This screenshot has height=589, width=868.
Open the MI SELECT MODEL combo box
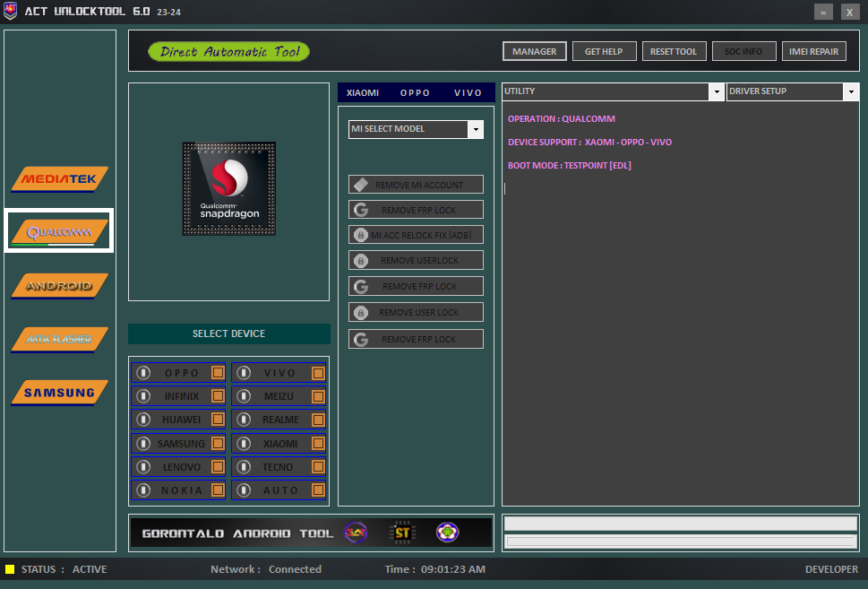pyautogui.click(x=416, y=129)
